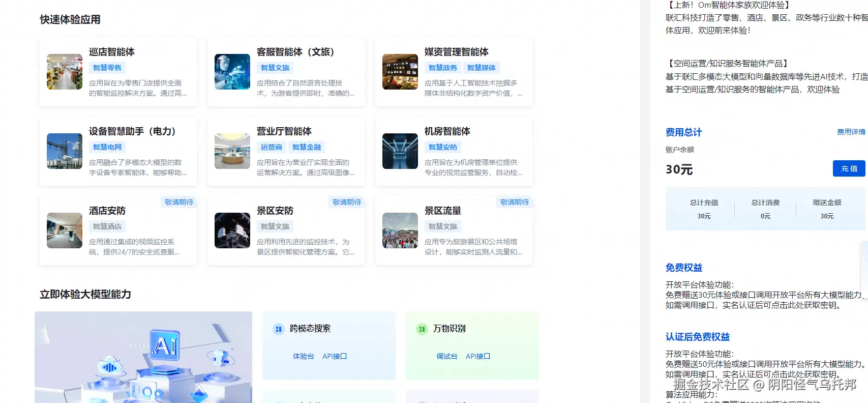This screenshot has height=403, width=868.
Task: Click the 跨模态搜索 blue icon
Action: tap(278, 329)
